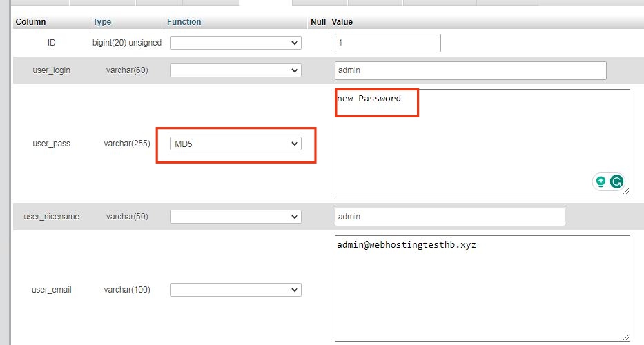The height and width of the screenshot is (345, 644).
Task: Click the varchar(60) type text
Action: point(127,70)
